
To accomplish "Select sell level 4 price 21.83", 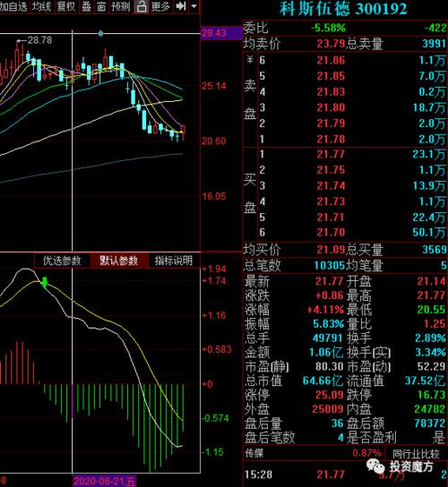I will coord(331,92).
